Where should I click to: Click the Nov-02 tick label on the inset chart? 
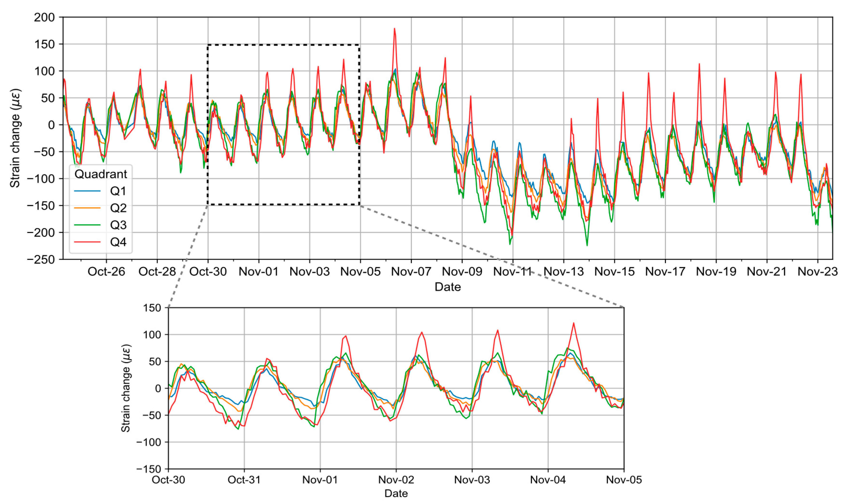point(396,480)
